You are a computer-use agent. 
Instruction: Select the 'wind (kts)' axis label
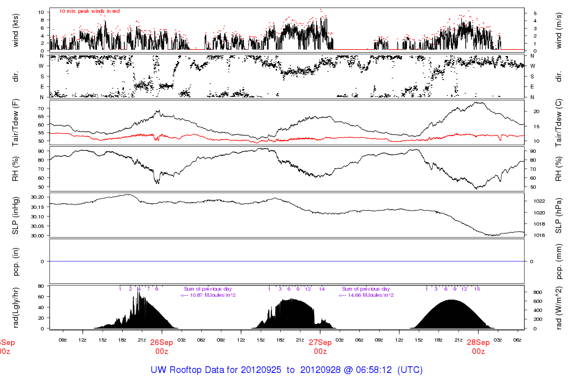[15, 30]
